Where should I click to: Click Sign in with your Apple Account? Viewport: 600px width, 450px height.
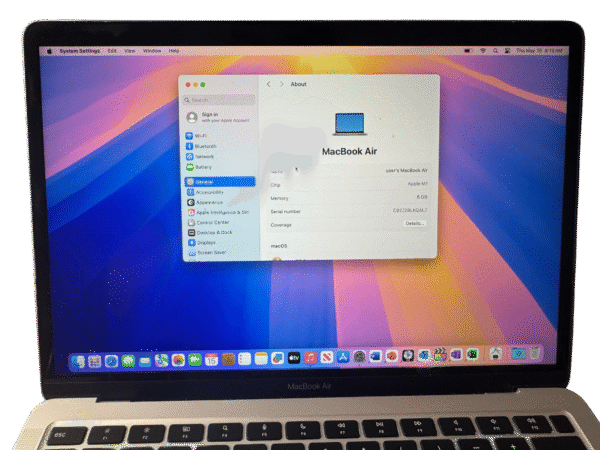(x=218, y=117)
